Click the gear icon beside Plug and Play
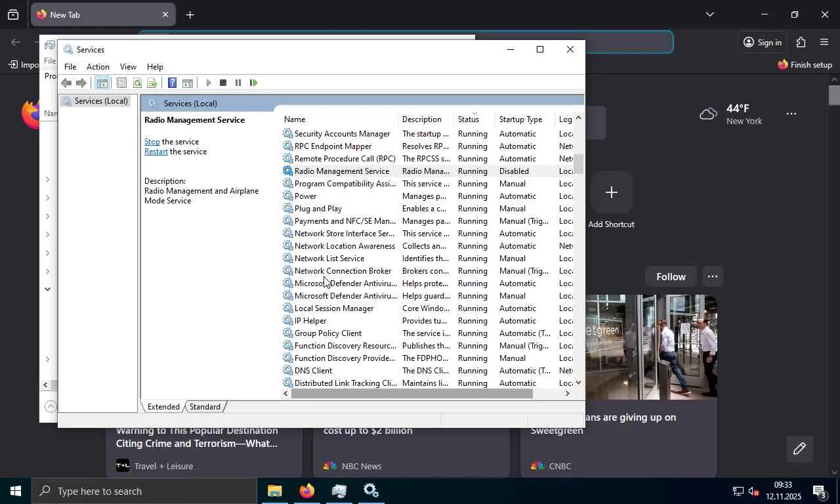Screen dimensions: 840x504 (287, 208)
